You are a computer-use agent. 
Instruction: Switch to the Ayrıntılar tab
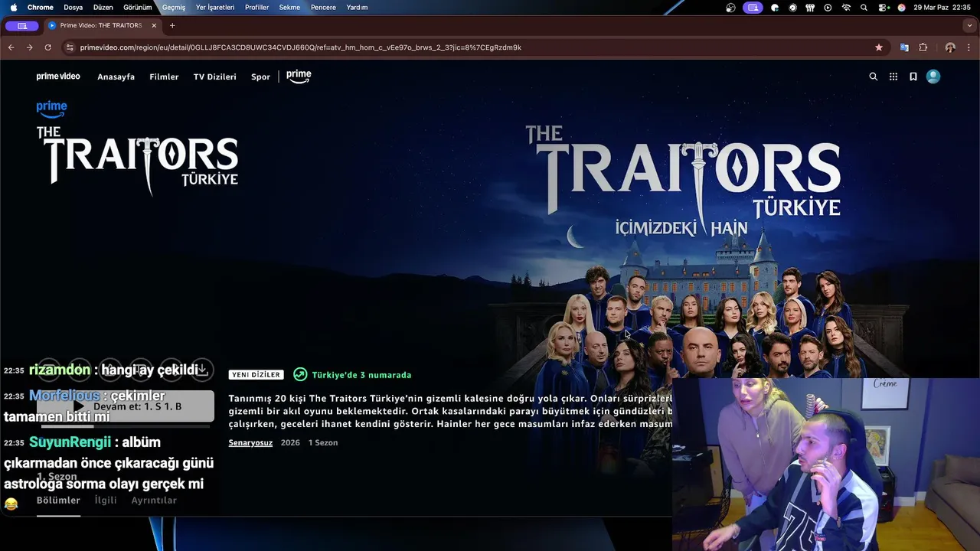(154, 500)
